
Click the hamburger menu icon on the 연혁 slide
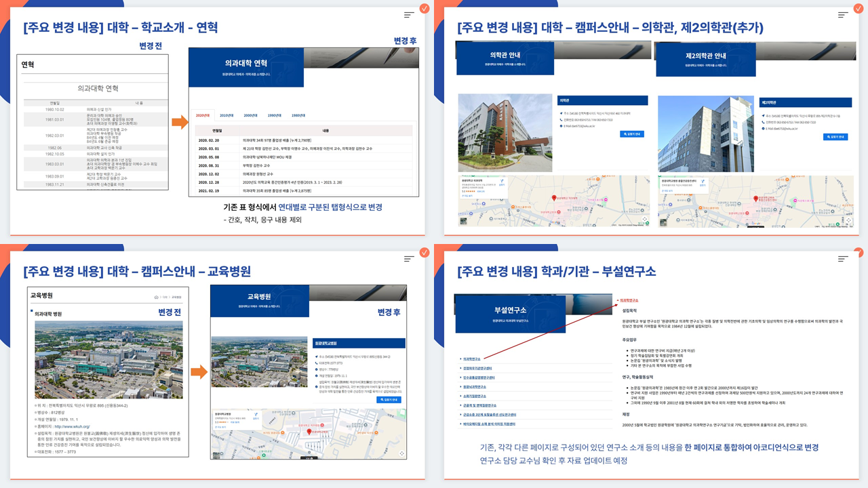point(409,14)
